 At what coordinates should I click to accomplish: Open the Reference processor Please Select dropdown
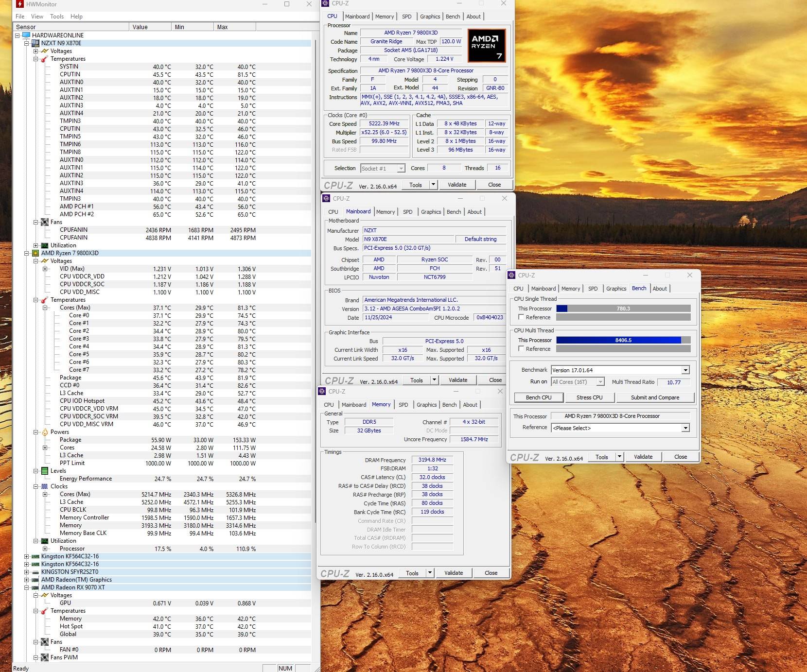tap(685, 428)
